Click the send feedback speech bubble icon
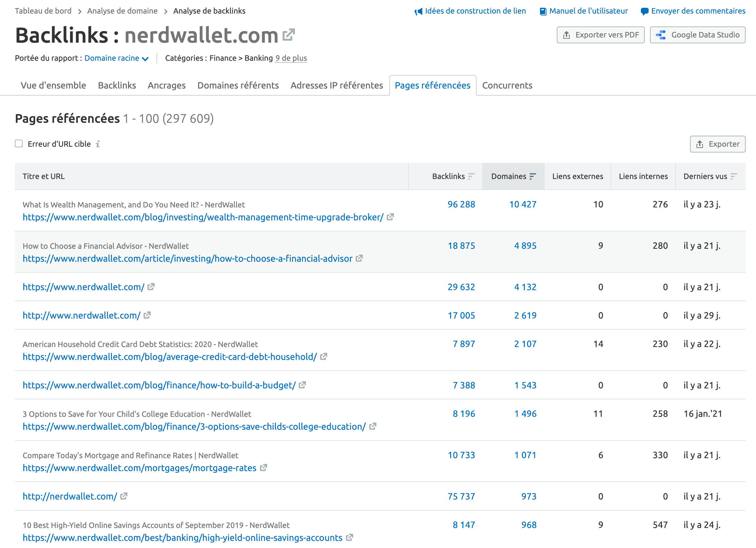Viewport: 756px width, 548px height. pos(645,12)
